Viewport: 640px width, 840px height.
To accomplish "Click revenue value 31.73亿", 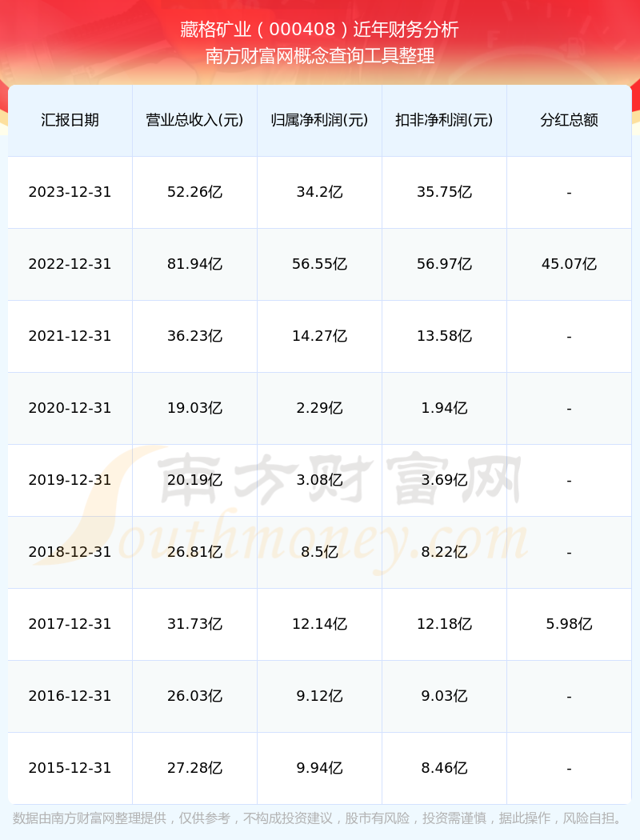I will tap(195, 624).
